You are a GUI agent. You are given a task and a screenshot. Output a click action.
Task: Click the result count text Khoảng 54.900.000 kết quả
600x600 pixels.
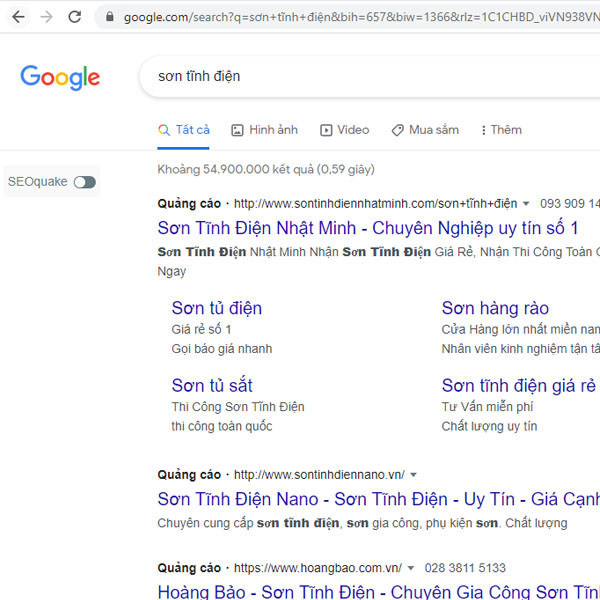click(x=266, y=170)
